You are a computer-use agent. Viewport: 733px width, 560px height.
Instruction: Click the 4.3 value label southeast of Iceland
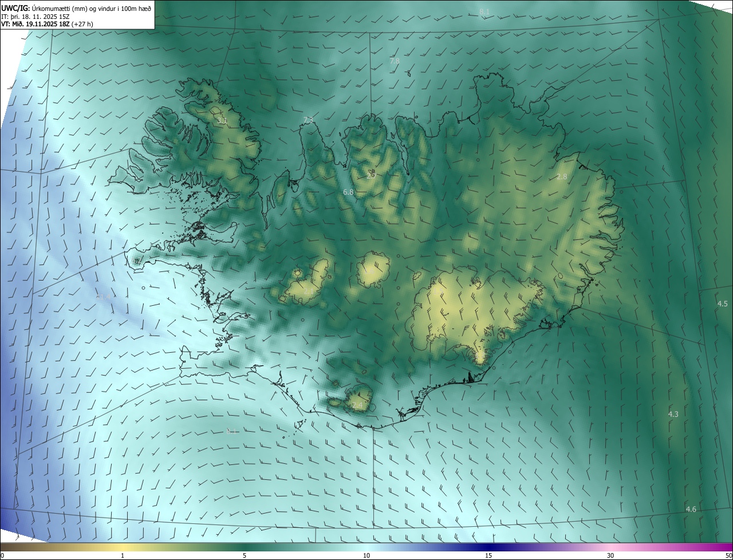pyautogui.click(x=673, y=414)
